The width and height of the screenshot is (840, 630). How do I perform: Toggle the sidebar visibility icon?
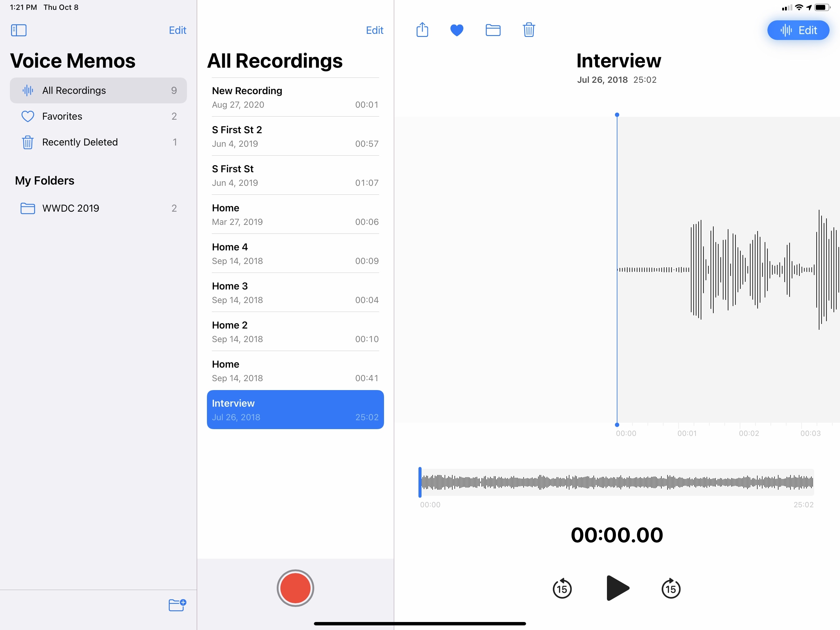19,30
